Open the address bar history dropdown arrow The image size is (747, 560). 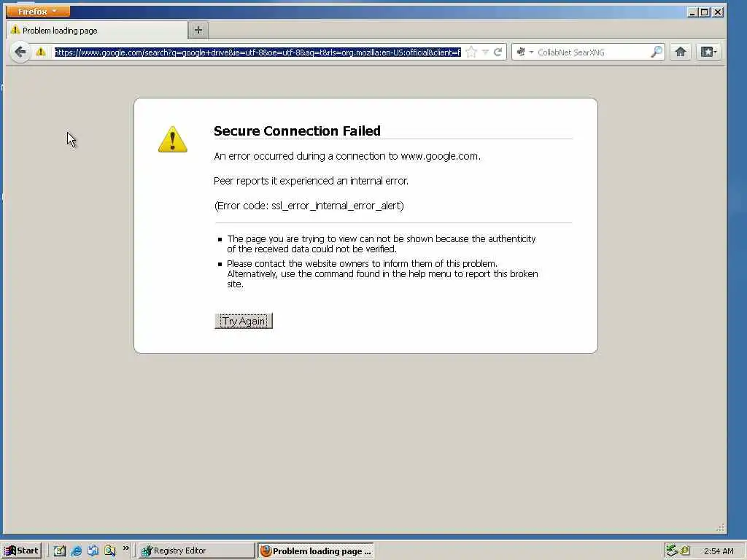point(485,52)
